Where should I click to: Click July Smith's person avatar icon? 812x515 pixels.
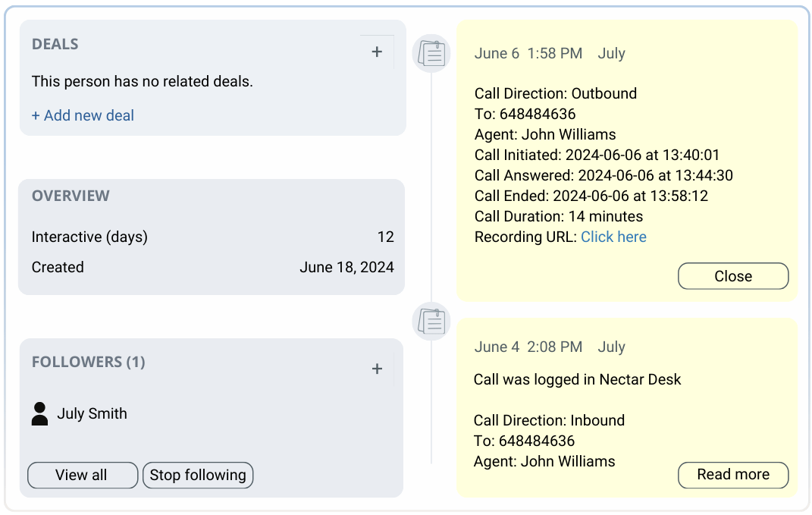tap(40, 413)
